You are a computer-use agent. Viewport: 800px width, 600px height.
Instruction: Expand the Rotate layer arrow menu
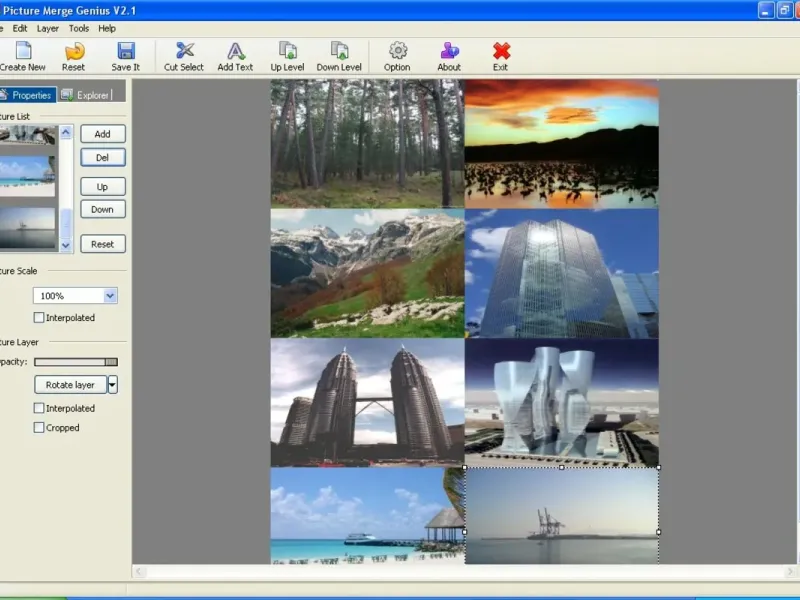[x=113, y=385]
